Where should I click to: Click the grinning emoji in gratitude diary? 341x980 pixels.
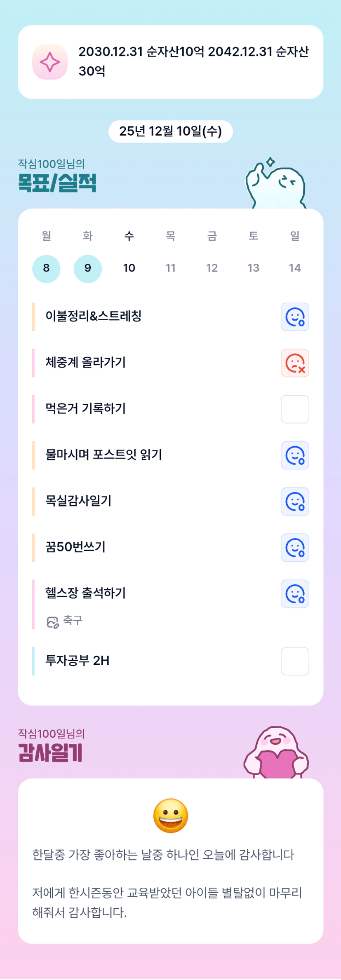coord(170,816)
